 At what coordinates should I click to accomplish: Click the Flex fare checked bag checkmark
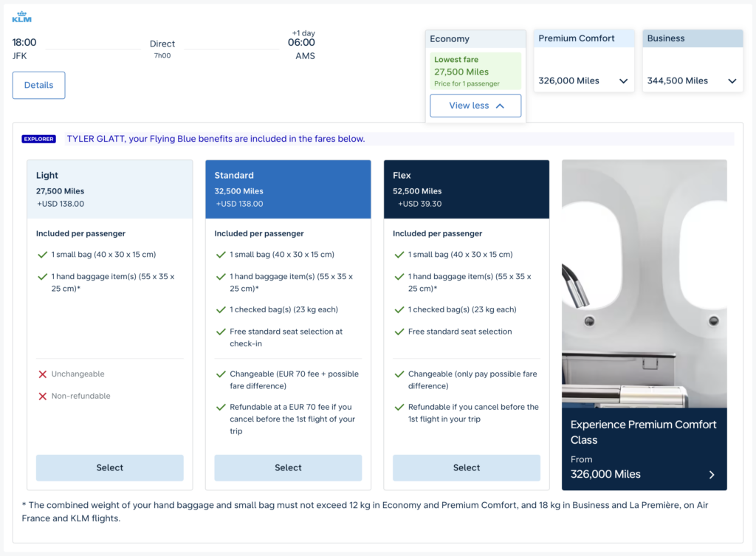(x=399, y=309)
